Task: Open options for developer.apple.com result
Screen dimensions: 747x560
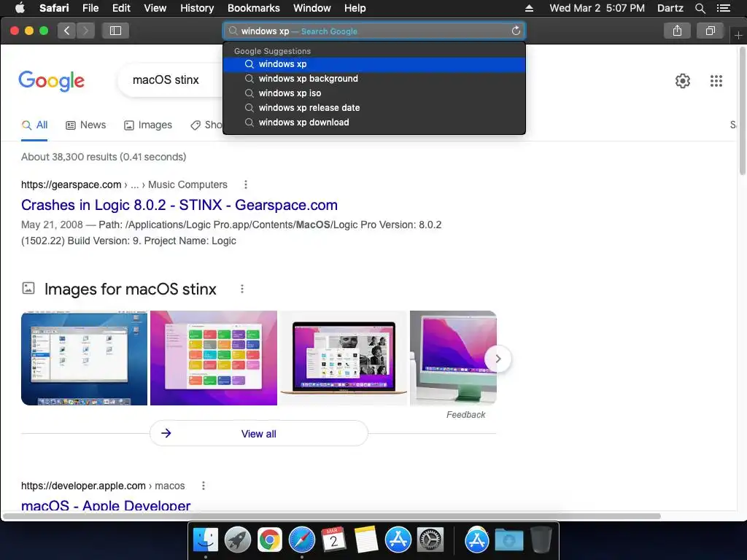Action: (204, 486)
